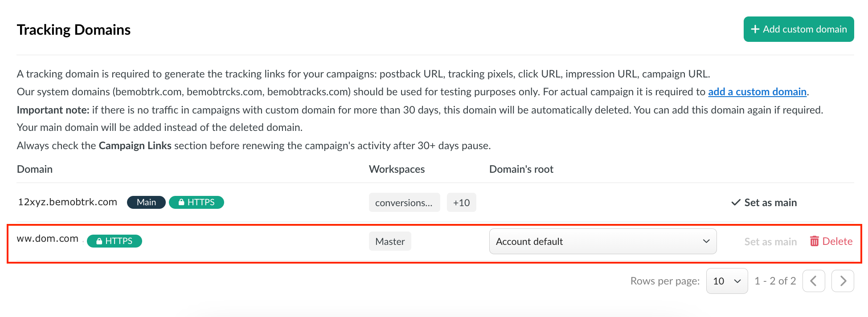868x317 pixels.
Task: Click the Master workspace tag
Action: [390, 241]
